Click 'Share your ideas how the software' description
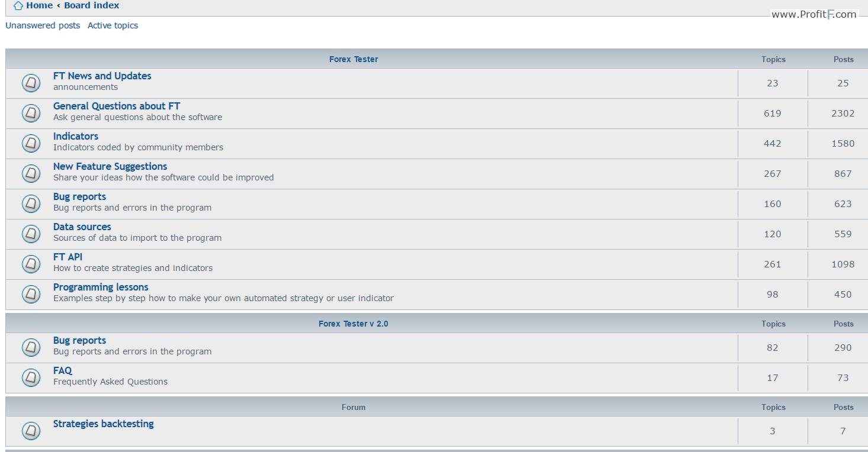868x452 pixels. click(x=163, y=177)
